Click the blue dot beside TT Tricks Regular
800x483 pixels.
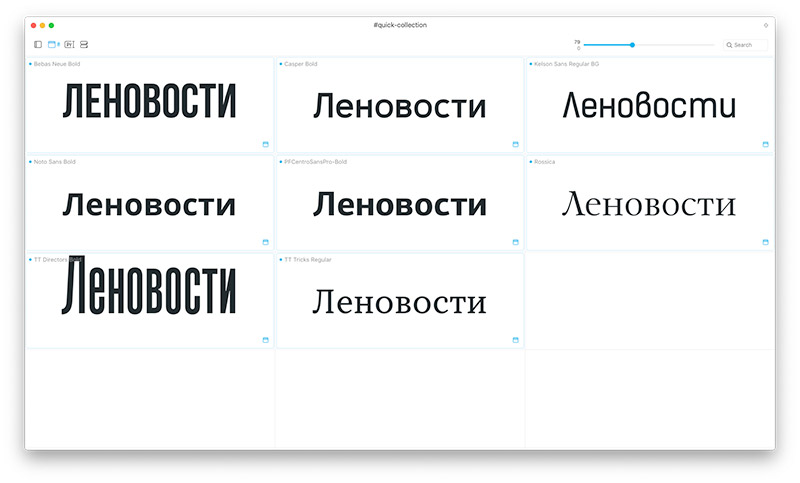[x=281, y=260]
